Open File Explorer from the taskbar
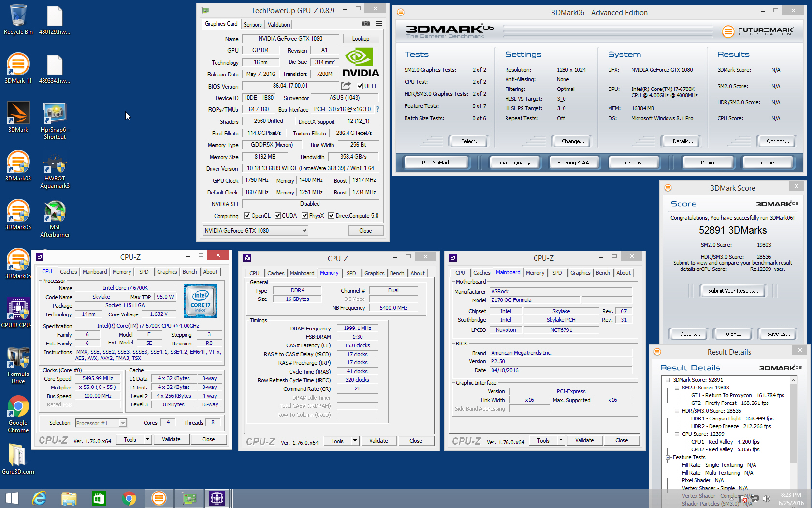The image size is (812, 508). click(69, 498)
